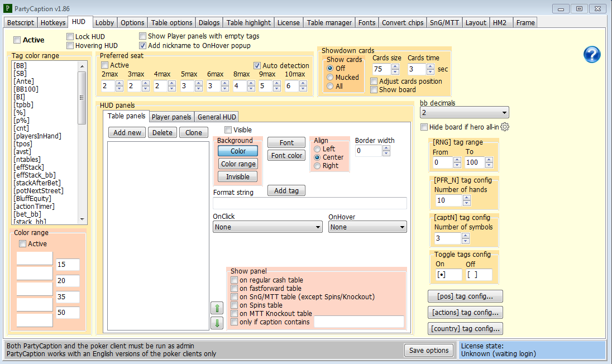Screen dimensions: 612x364
Task: Click the Add tag button
Action: pyautogui.click(x=286, y=190)
